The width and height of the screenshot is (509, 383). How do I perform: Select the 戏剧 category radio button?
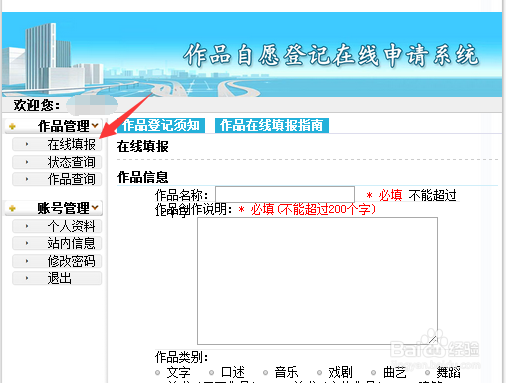(319, 373)
